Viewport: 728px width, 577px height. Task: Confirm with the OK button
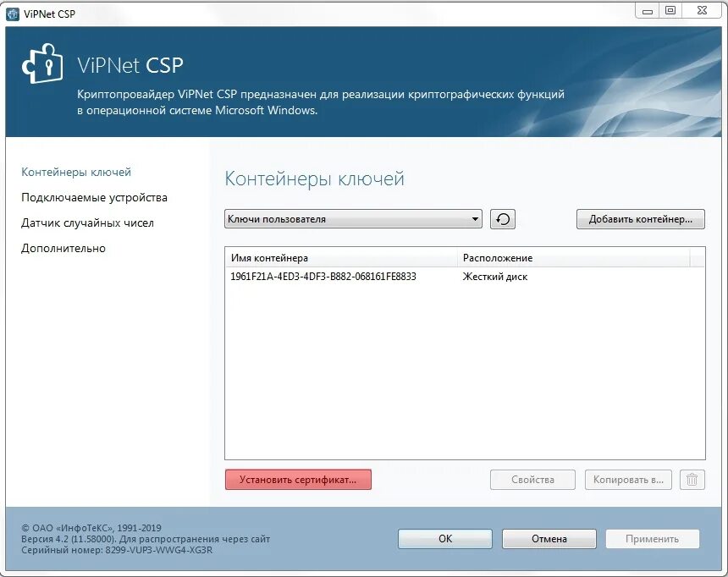pos(445,538)
